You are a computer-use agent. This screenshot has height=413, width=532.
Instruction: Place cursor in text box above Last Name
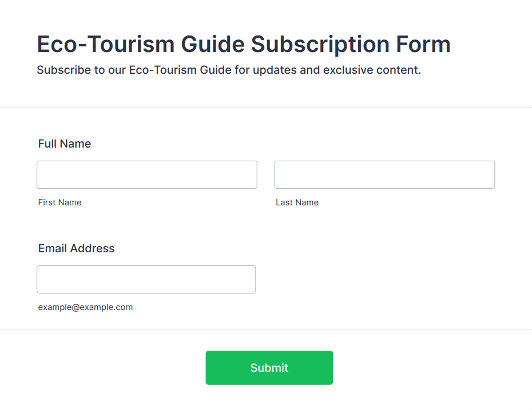pyautogui.click(x=384, y=174)
